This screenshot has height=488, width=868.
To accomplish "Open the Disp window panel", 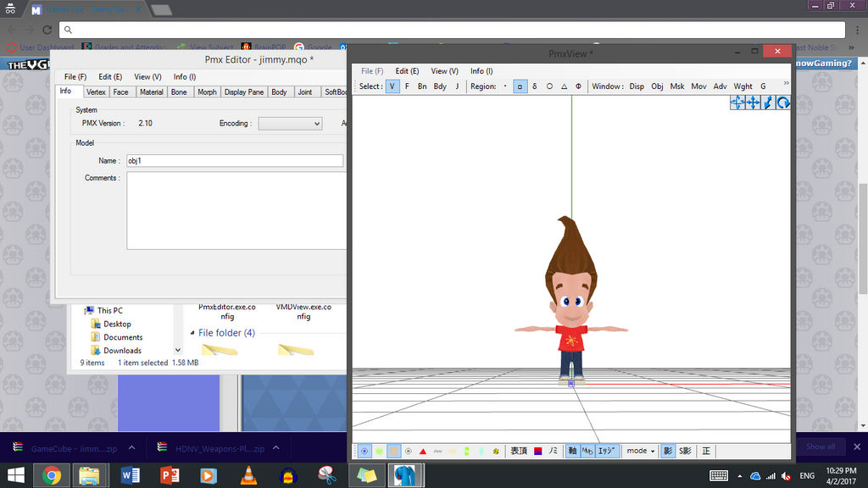I will tap(637, 86).
